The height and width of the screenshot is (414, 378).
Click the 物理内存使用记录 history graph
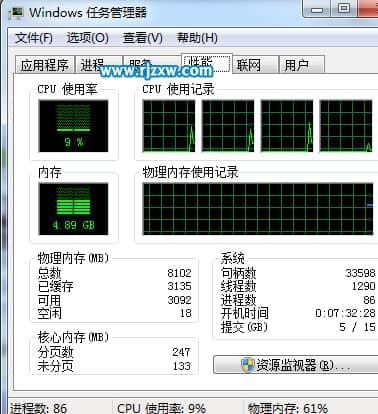coord(258,209)
